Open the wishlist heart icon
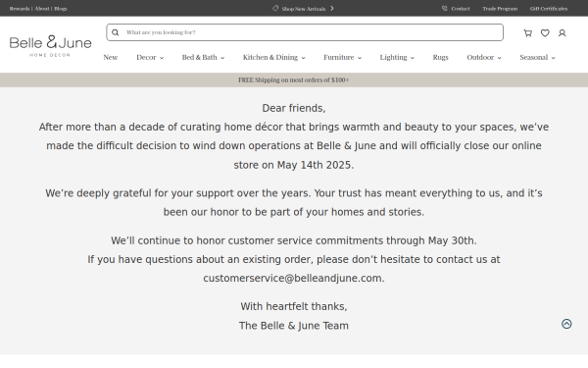 pos(545,33)
